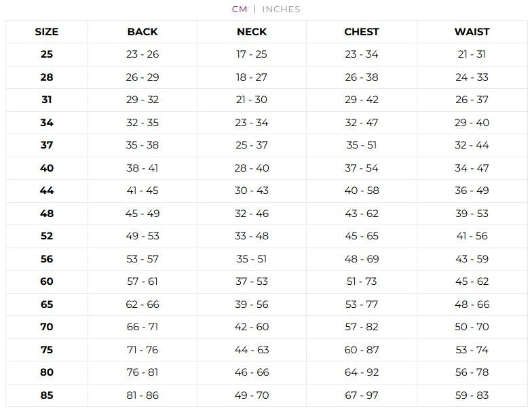Viewport: 532px width, 413px height.
Task: Select neck measurement 21 - 30
Action: [x=252, y=100]
